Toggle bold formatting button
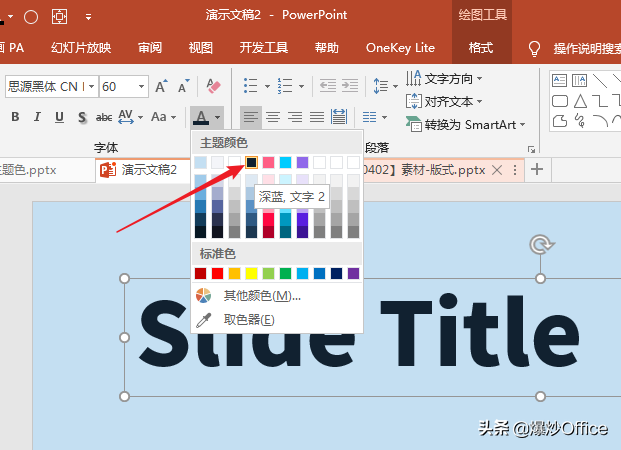The image size is (621, 450). [15, 117]
